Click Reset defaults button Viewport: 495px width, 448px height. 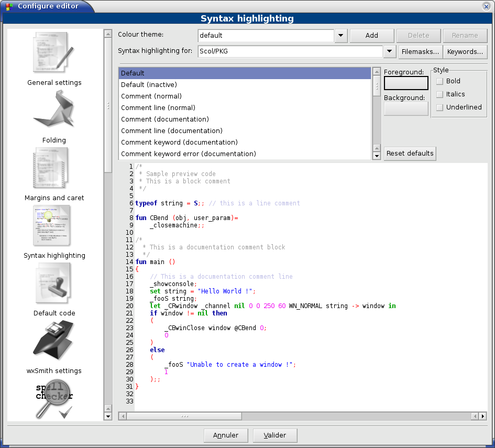410,154
